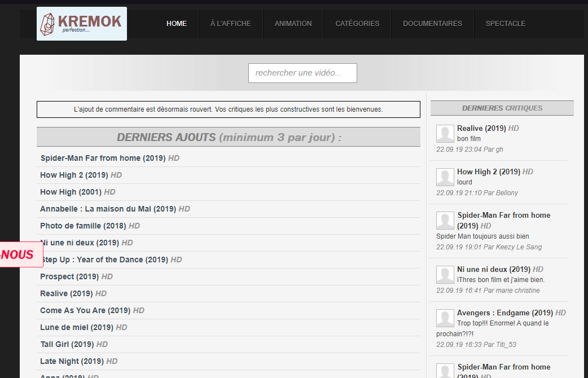Click the video search field
This screenshot has width=588, height=378.
click(302, 73)
